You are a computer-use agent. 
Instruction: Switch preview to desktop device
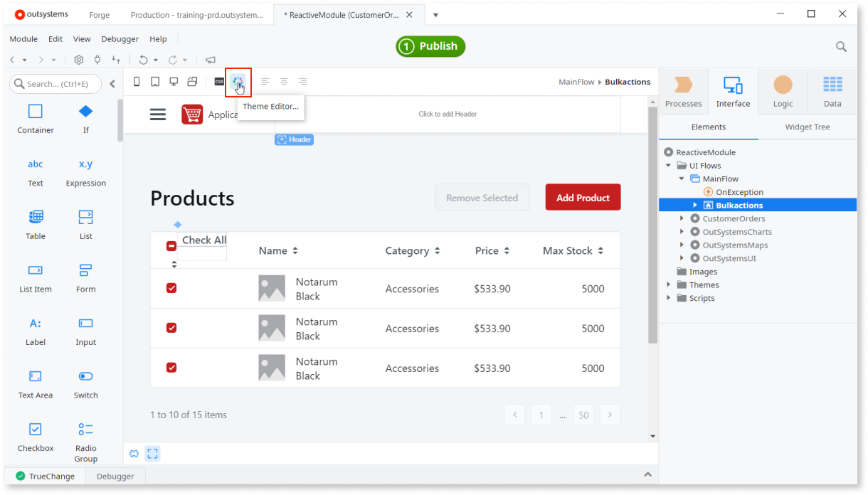pos(174,82)
